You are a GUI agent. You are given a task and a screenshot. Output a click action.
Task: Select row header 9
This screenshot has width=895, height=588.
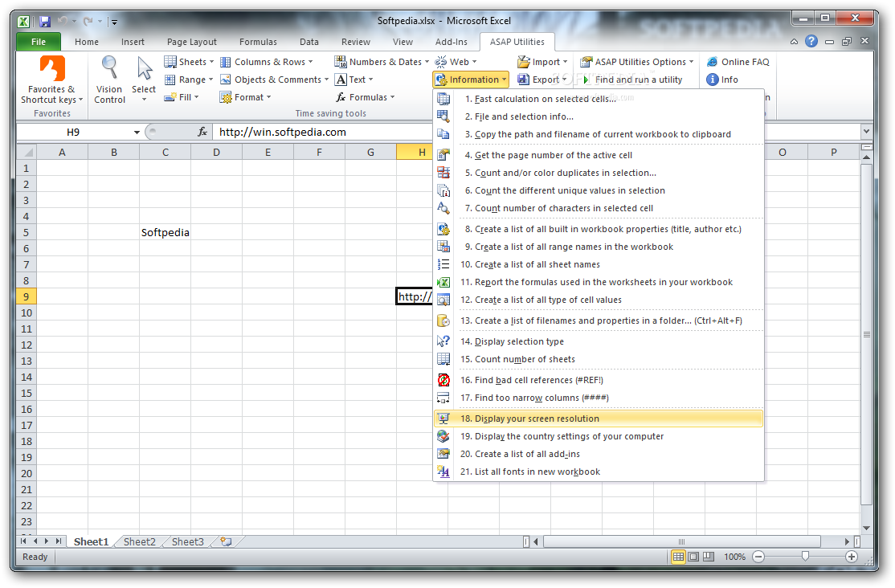(27, 297)
